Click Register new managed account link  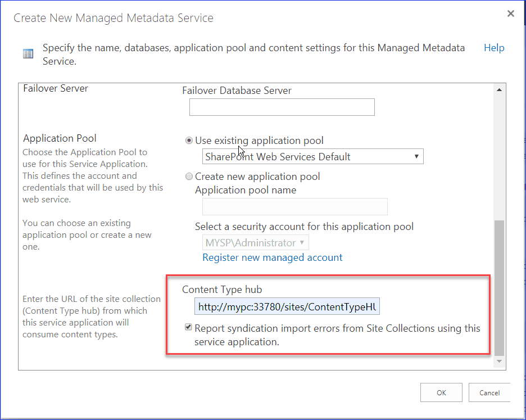click(x=273, y=258)
